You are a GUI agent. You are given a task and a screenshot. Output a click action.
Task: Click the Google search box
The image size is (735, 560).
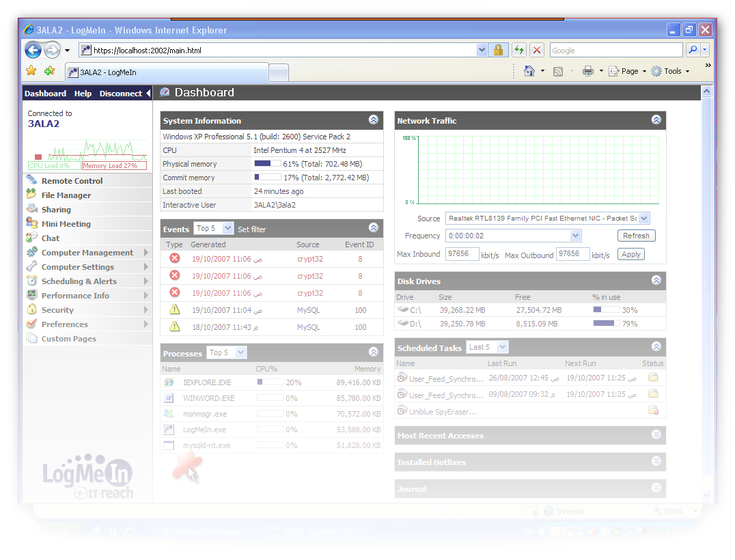click(616, 50)
